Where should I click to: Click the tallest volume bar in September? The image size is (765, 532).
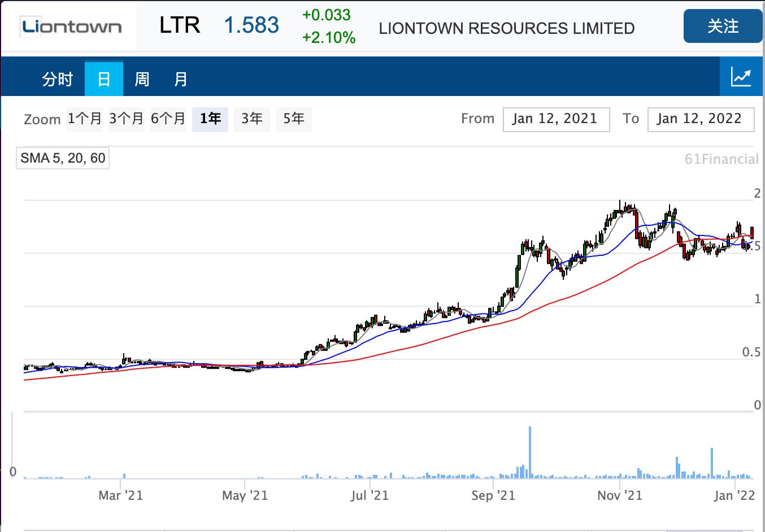pyautogui.click(x=530, y=452)
